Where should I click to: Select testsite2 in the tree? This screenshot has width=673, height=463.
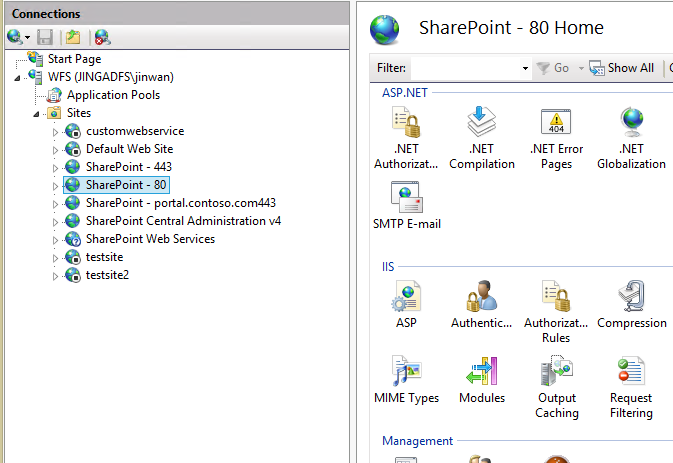click(107, 275)
